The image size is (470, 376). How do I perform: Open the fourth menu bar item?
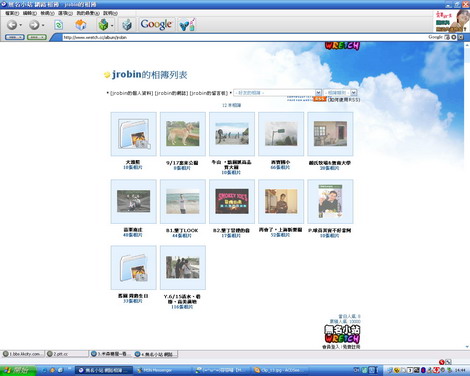pyautogui.click(x=65, y=13)
